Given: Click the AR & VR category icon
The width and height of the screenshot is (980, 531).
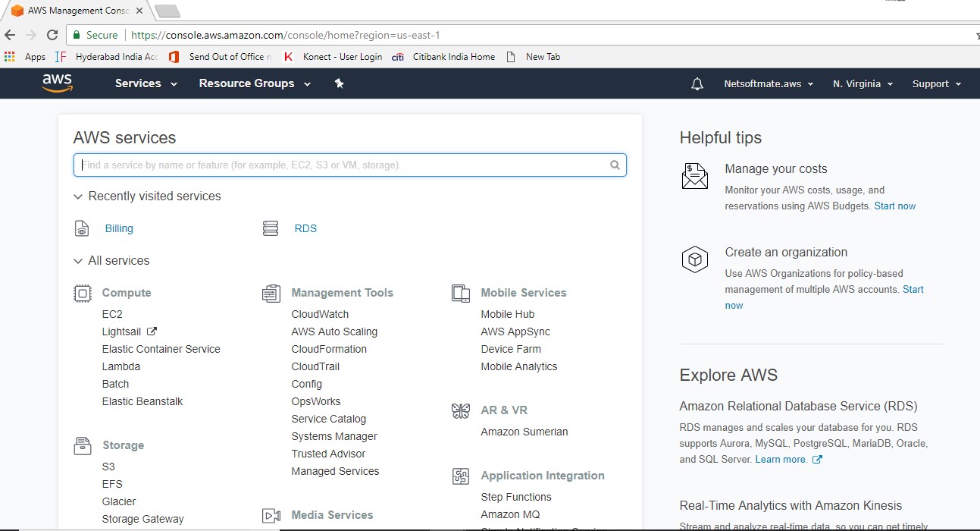Looking at the screenshot, I should pyautogui.click(x=460, y=410).
